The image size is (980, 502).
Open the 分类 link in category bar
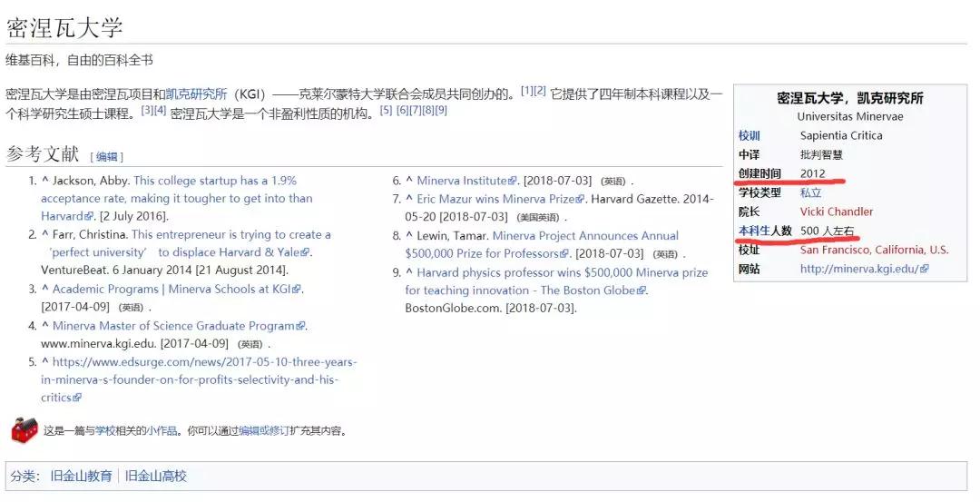click(22, 477)
